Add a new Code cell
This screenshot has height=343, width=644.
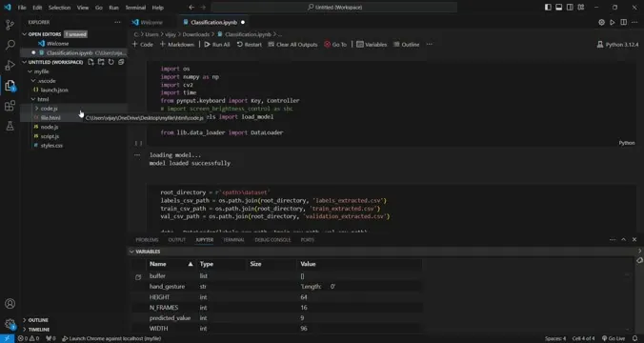coord(143,45)
